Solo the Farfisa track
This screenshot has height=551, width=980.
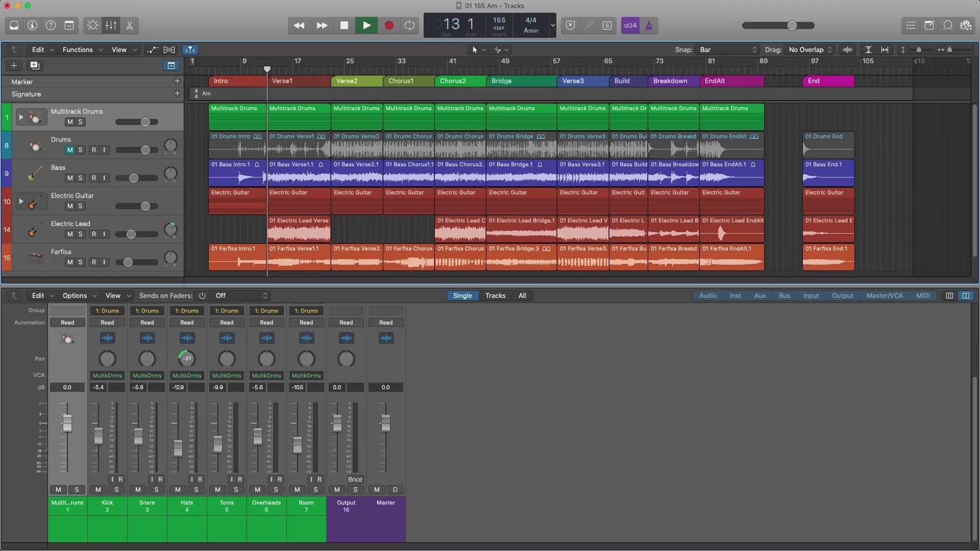[x=80, y=262]
